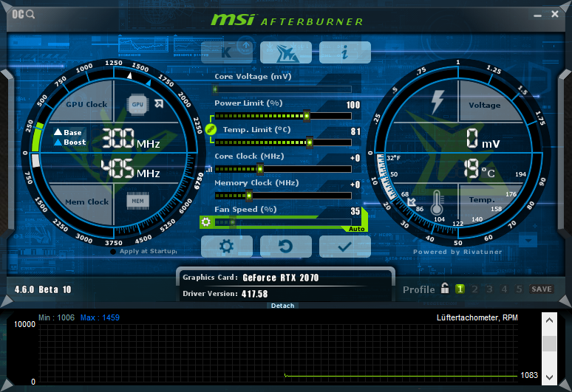572x392 pixels.
Task: Adjust the Memory Clock slider handle
Action: (x=249, y=196)
